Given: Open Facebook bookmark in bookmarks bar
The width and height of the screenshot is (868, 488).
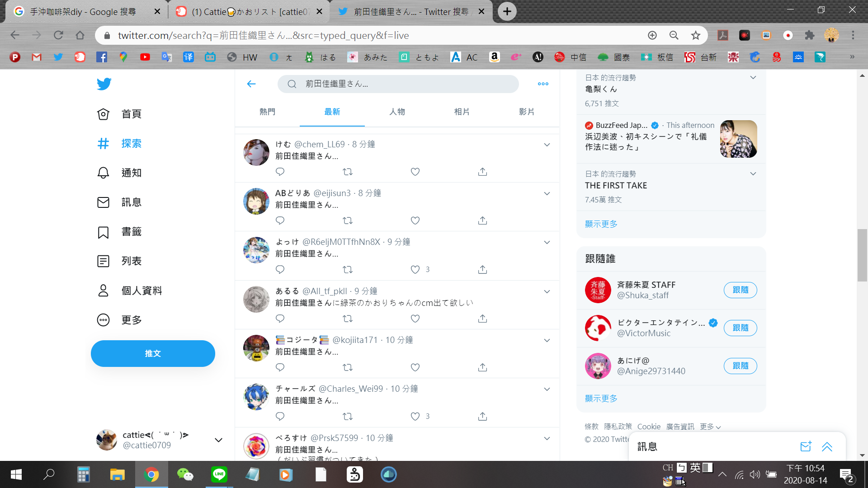Looking at the screenshot, I should [101, 57].
